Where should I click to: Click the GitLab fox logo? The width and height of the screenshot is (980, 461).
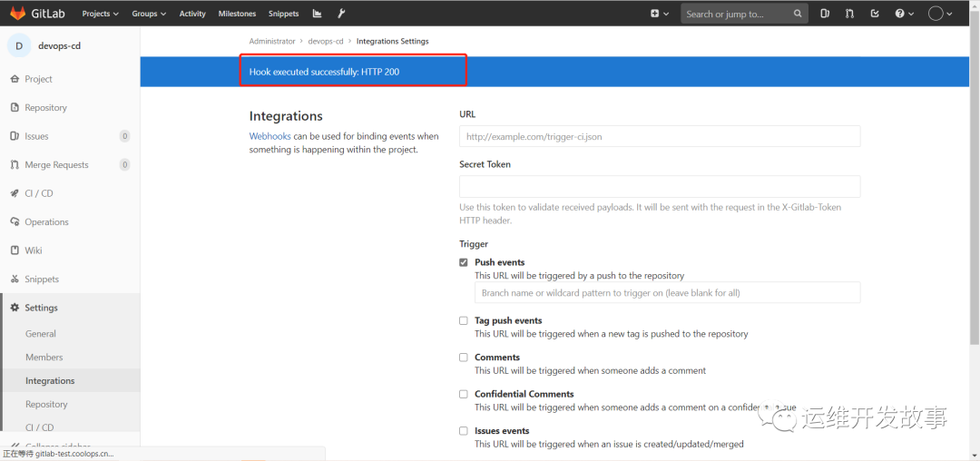17,13
